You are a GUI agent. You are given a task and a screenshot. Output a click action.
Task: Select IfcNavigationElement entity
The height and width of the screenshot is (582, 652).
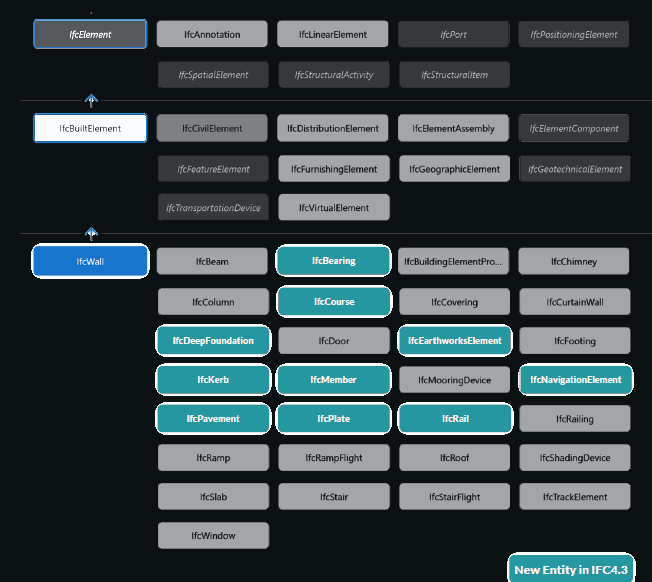(x=576, y=380)
